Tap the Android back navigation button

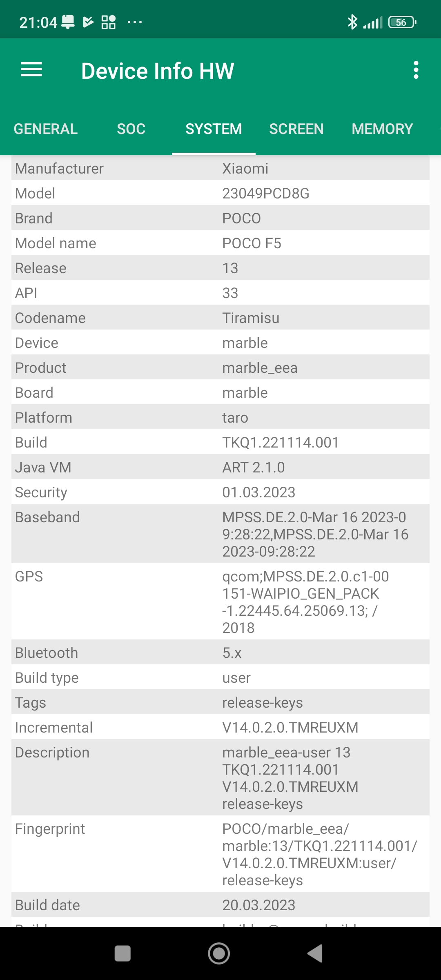click(x=315, y=953)
